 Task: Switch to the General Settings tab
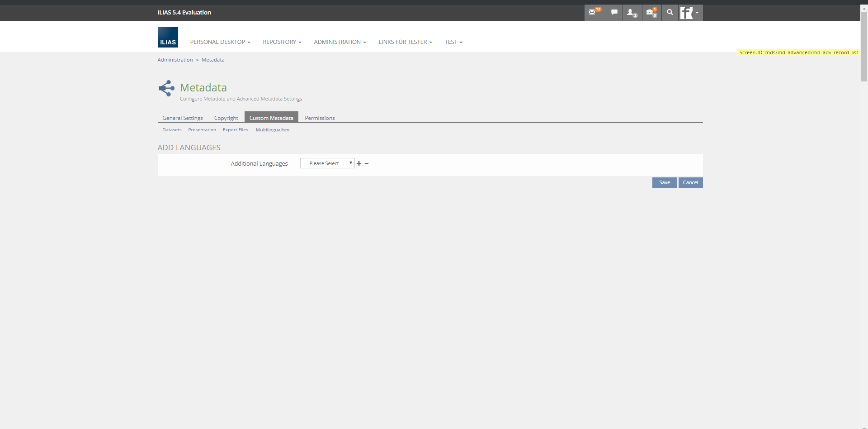coord(183,118)
